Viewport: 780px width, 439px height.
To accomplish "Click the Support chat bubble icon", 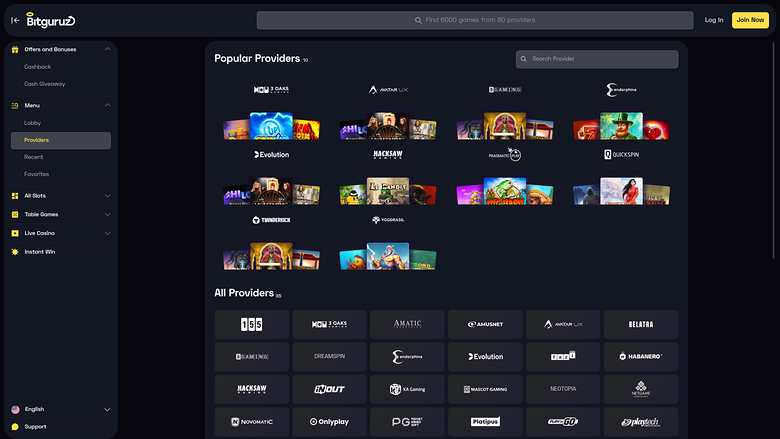I will pyautogui.click(x=15, y=427).
